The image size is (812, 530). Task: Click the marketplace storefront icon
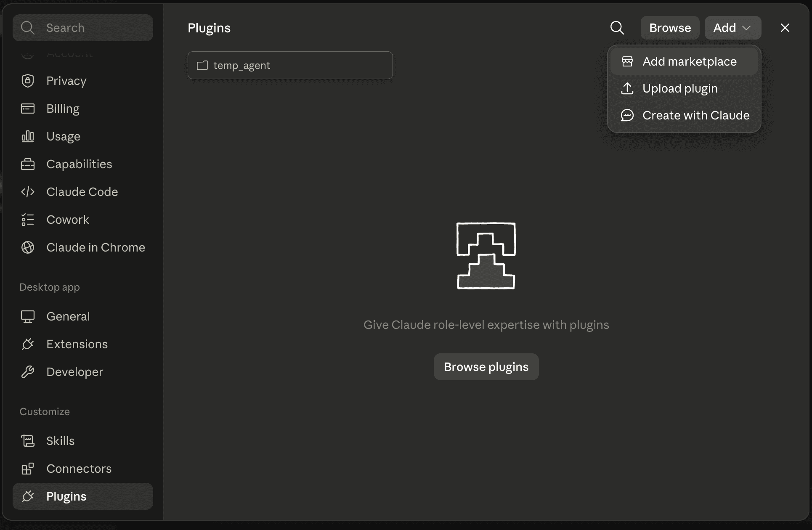coord(627,61)
